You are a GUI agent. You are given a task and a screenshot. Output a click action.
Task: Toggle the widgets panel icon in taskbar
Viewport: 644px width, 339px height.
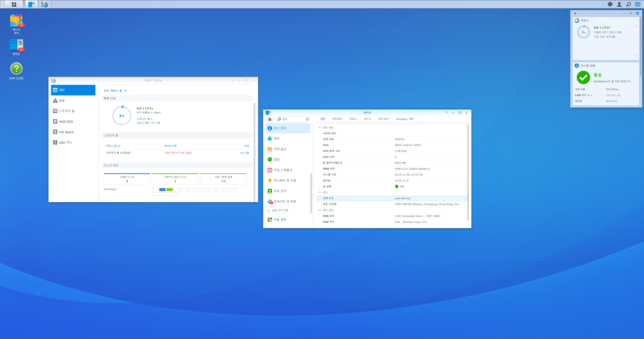click(x=638, y=4)
